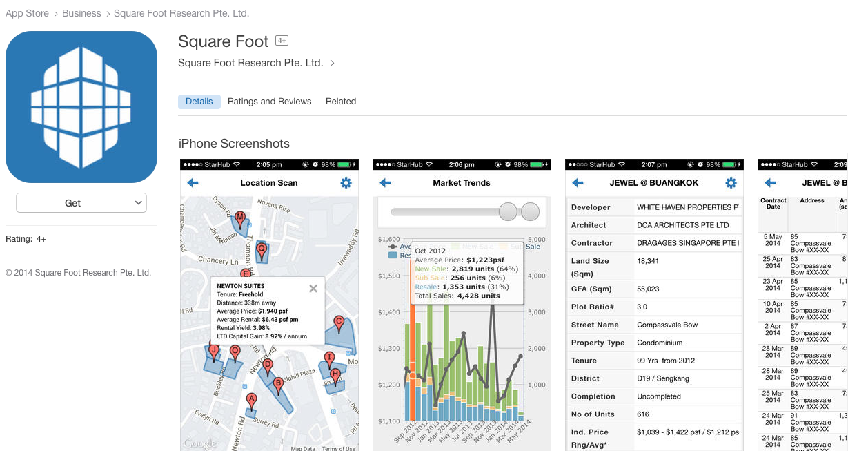
Task: Click the Developer row label
Action: [591, 207]
